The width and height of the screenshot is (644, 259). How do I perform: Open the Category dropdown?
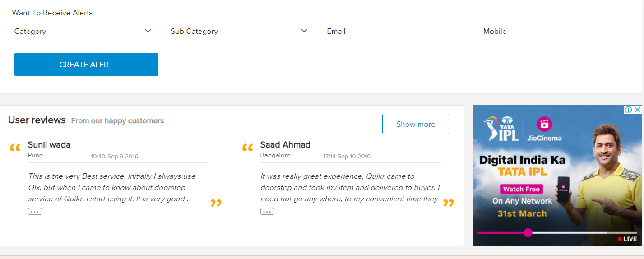pyautogui.click(x=86, y=31)
